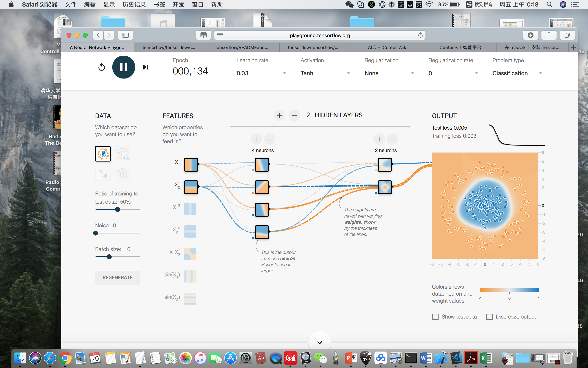Add a neuron to the 2-neuron layer
The height and width of the screenshot is (368, 588).
[x=379, y=139]
